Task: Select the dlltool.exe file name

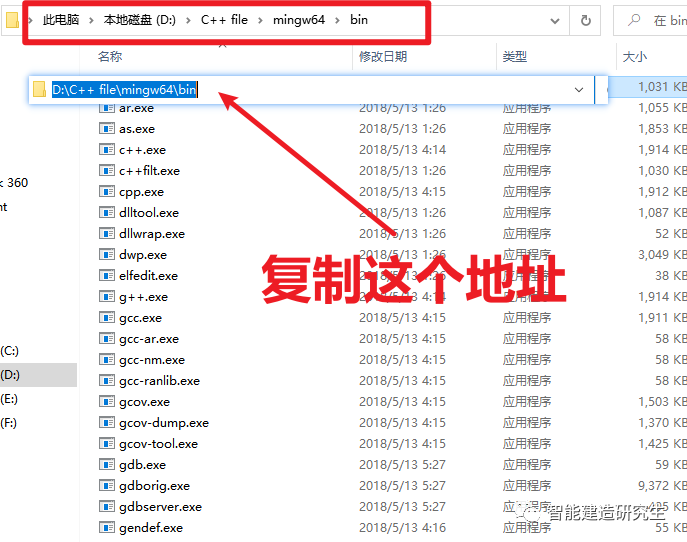Action: (149, 213)
